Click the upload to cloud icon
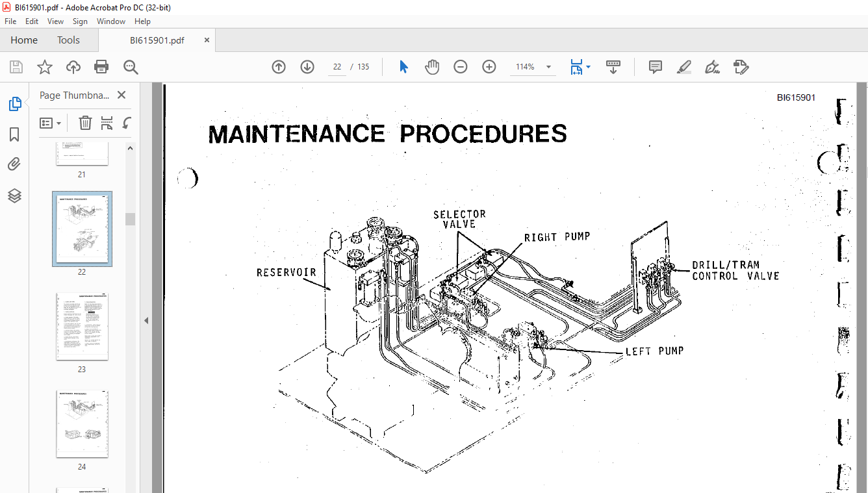Screen dimensions: 868x493 click(73, 67)
